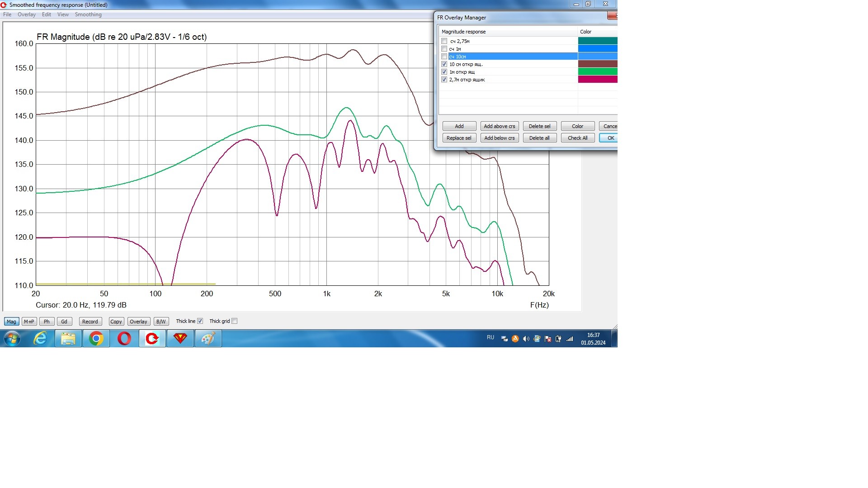The height and width of the screenshot is (488, 868).
Task: Click the Delete all button
Action: [x=539, y=138]
